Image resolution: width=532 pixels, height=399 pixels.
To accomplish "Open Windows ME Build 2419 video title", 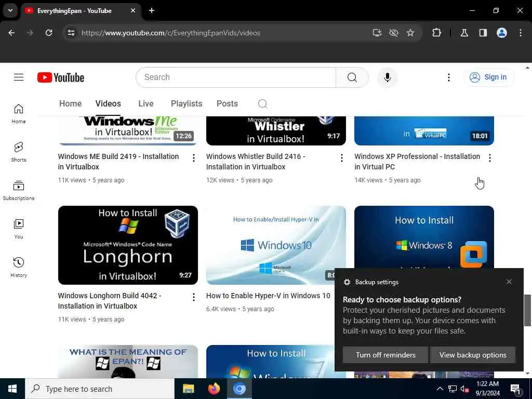I will coord(118,162).
